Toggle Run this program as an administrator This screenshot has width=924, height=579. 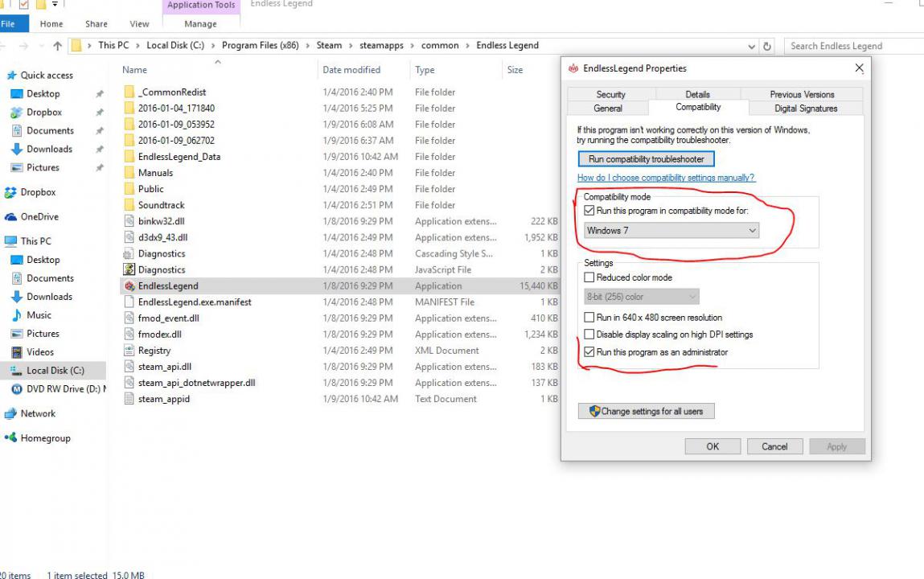[x=589, y=352]
